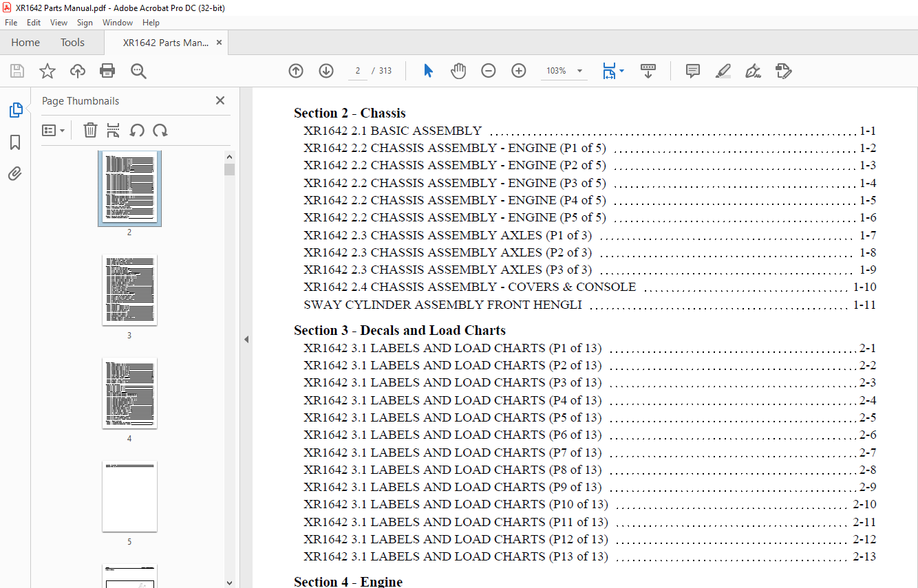Viewport: 918px width, 588px height.
Task: Add a sticky note comment
Action: (x=693, y=71)
